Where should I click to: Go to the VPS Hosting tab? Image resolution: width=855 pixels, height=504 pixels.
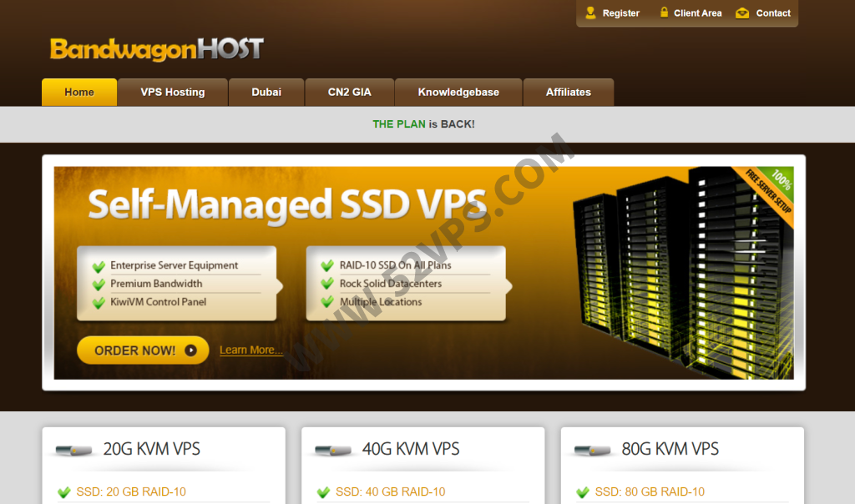coord(173,92)
